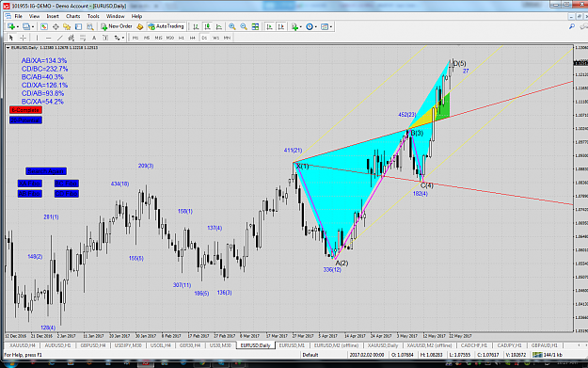Image resolution: width=588 pixels, height=368 pixels.
Task: Click the Templates icon
Action: point(325,26)
